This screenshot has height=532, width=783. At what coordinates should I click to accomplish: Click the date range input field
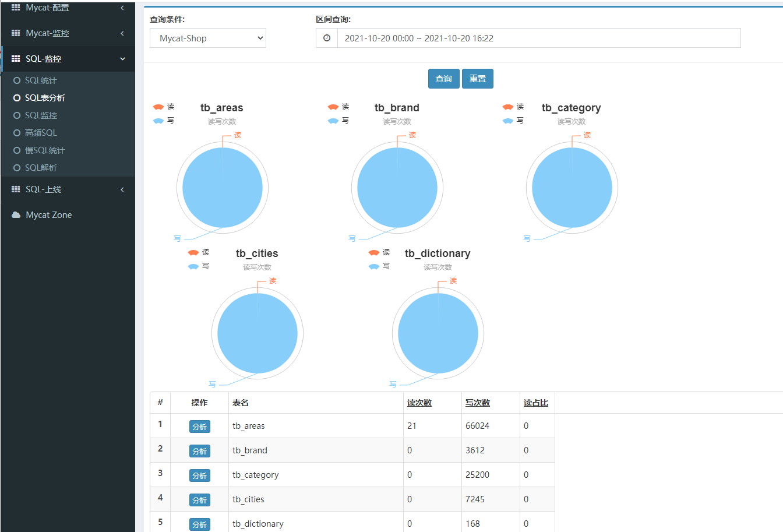pos(539,38)
